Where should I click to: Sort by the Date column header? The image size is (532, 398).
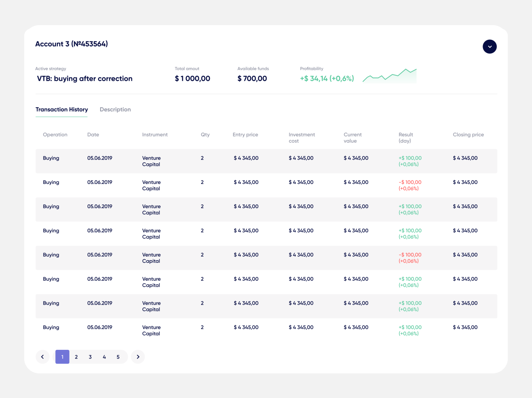(93, 135)
